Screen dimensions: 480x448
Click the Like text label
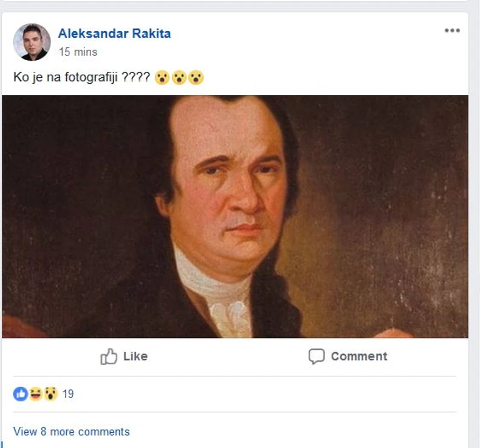point(135,356)
